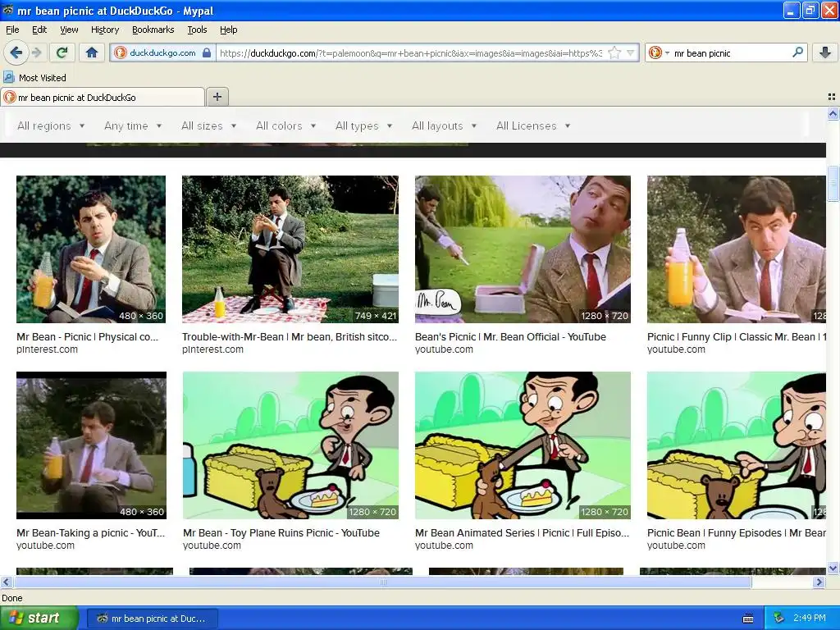The image size is (840, 630).
Task: Click the vertical scrollbar thumb
Action: 833,184
